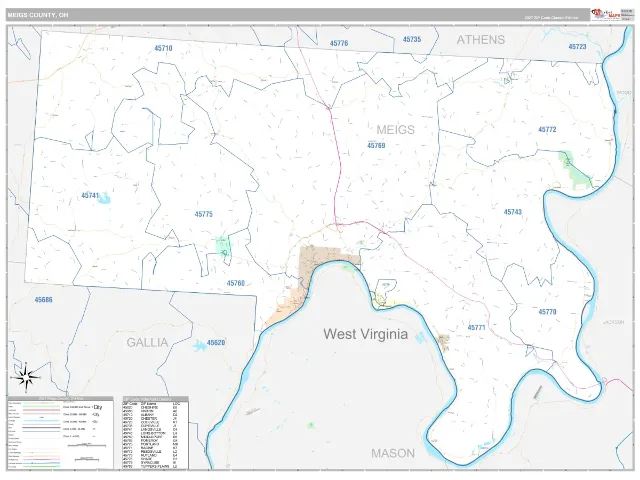Click the lake next to 45620

click(x=199, y=346)
